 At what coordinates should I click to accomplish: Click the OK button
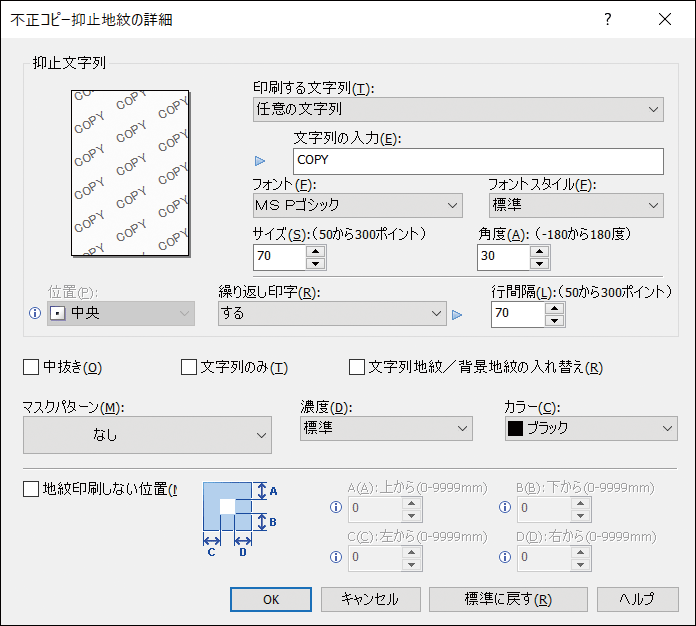271,599
